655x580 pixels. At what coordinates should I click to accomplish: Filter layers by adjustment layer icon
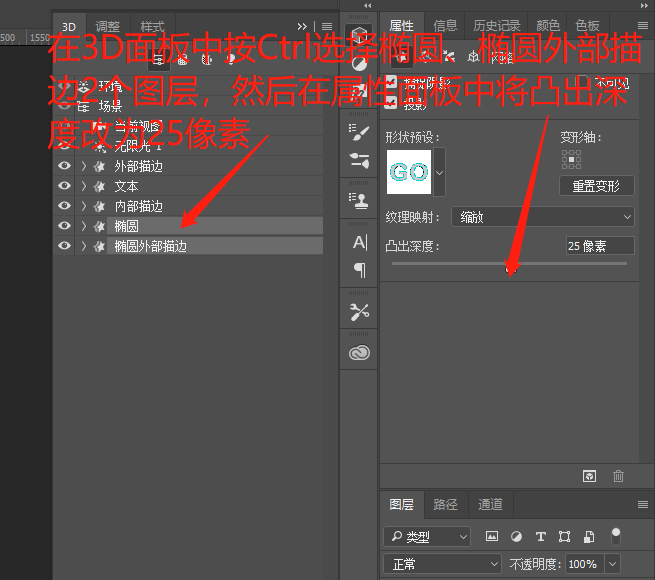pyautogui.click(x=516, y=536)
